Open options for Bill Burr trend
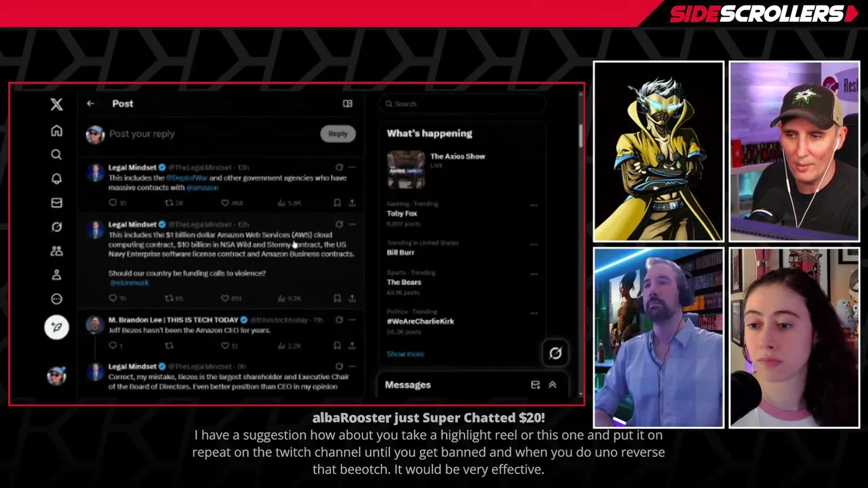 coord(534,244)
